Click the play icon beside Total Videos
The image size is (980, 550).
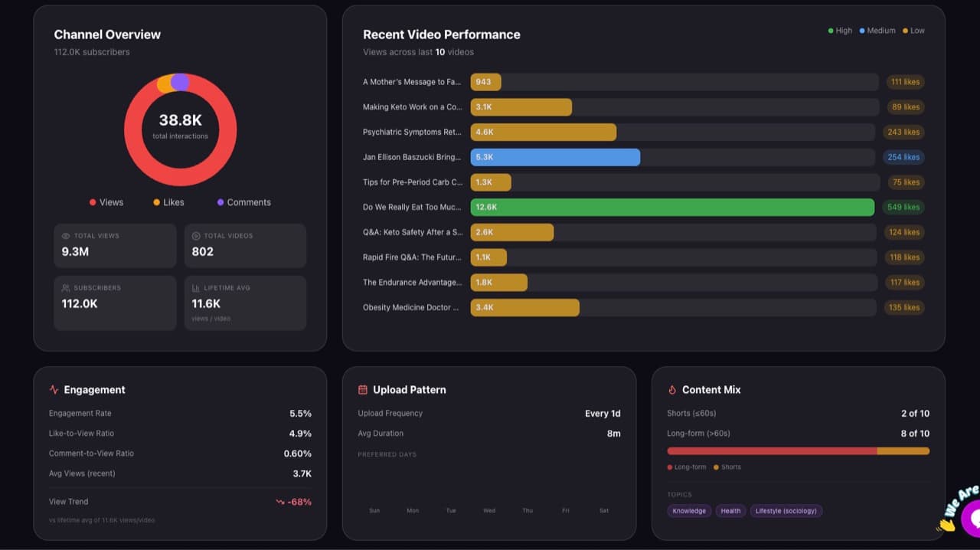196,236
